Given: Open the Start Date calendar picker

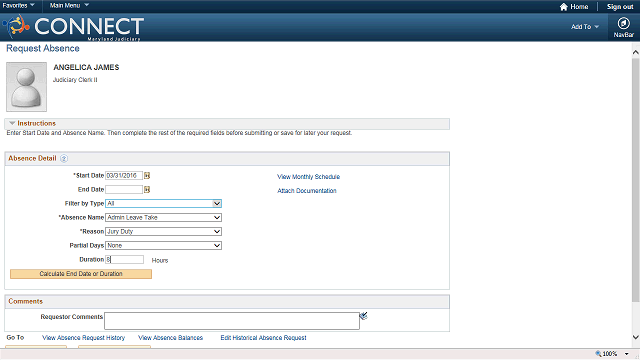Looking at the screenshot, I should click(147, 176).
